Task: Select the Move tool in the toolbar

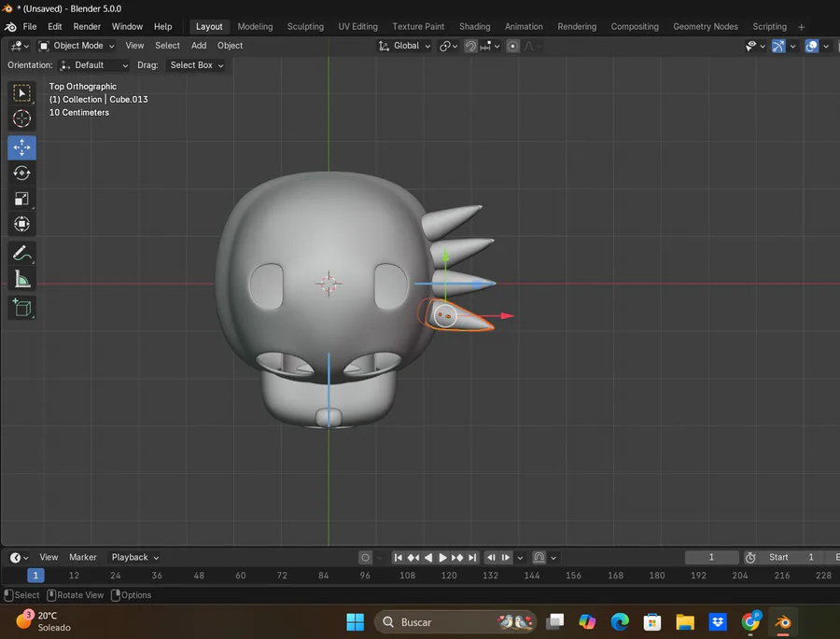Action: point(22,147)
